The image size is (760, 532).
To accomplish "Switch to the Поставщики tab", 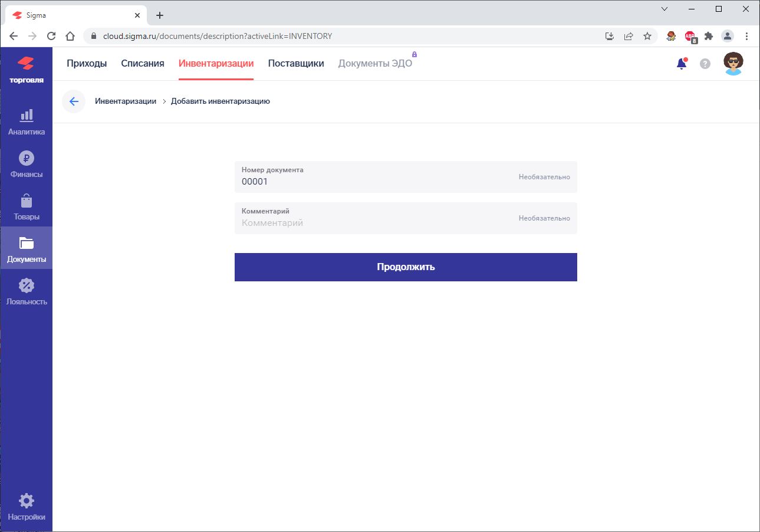I will click(295, 63).
